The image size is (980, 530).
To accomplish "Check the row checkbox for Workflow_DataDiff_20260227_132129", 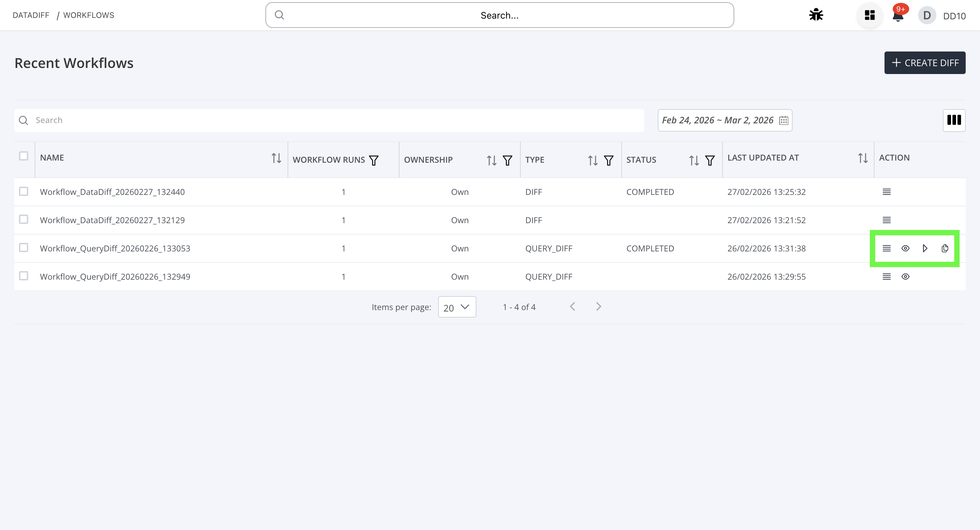I will point(24,220).
